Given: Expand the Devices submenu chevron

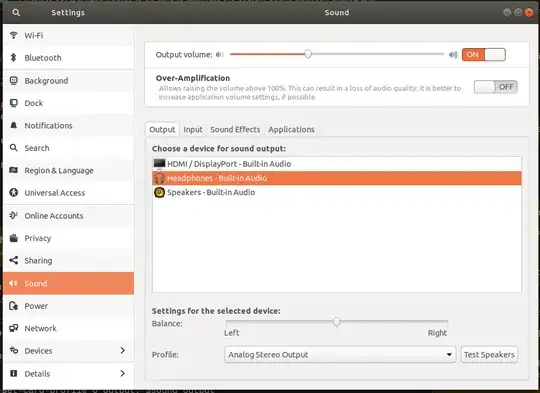Looking at the screenshot, I should (x=123, y=350).
